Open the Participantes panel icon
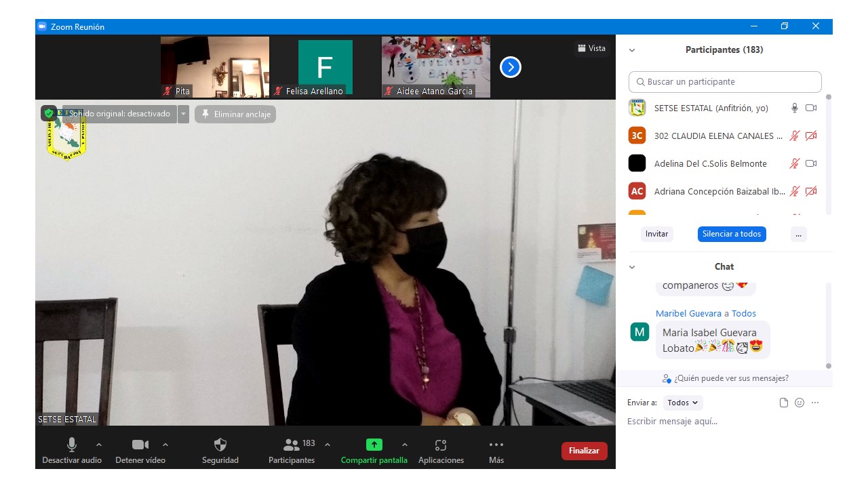868x488 pixels. point(292,445)
